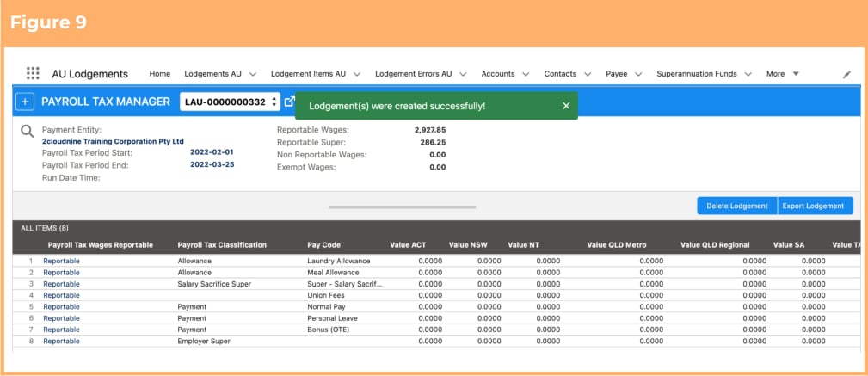Open the Lodgement Errors AU tab
Image resolution: width=868 pixels, height=376 pixels.
[414, 74]
